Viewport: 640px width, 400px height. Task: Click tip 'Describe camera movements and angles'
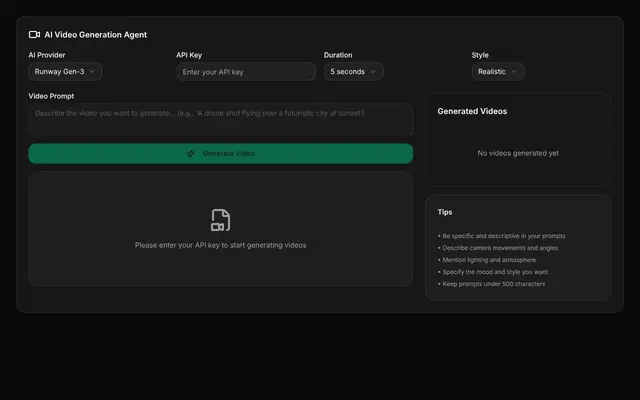point(498,248)
